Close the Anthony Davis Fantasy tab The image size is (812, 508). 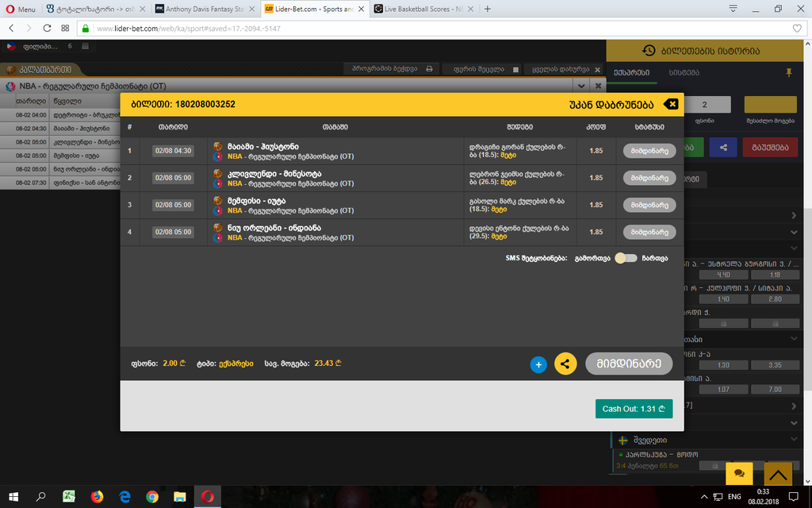pos(251,9)
